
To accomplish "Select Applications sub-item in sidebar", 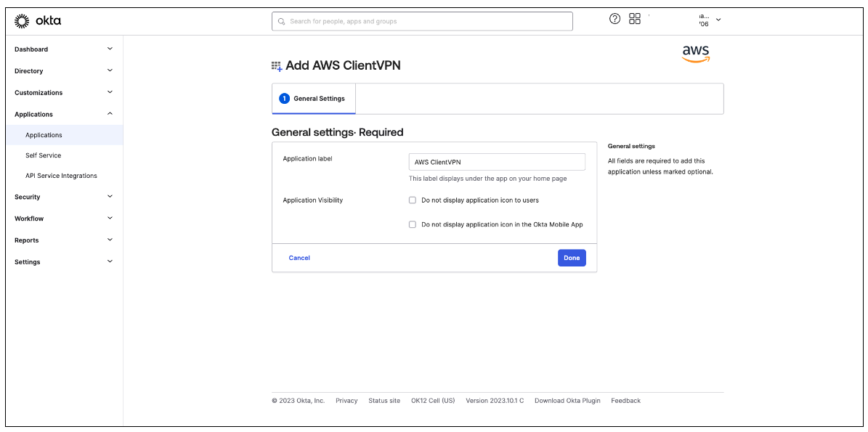I will click(x=65, y=135).
